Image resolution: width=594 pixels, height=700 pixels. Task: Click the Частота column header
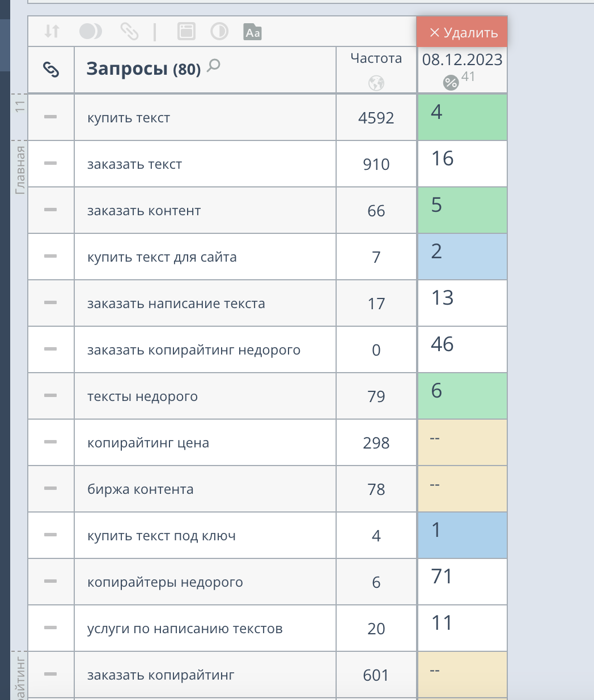(x=376, y=58)
